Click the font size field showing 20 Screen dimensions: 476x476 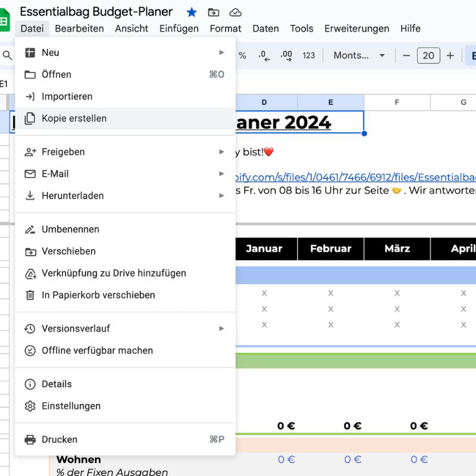tap(428, 55)
